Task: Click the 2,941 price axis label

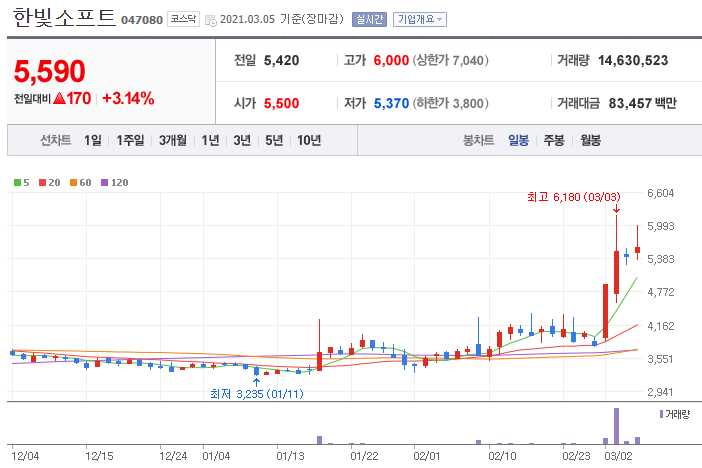Action: pos(660,392)
